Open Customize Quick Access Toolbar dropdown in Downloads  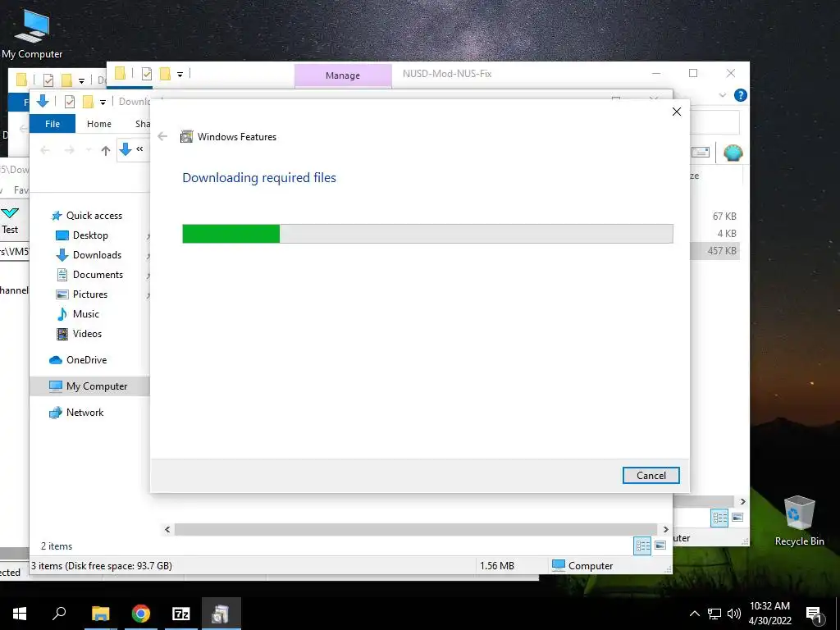click(103, 102)
